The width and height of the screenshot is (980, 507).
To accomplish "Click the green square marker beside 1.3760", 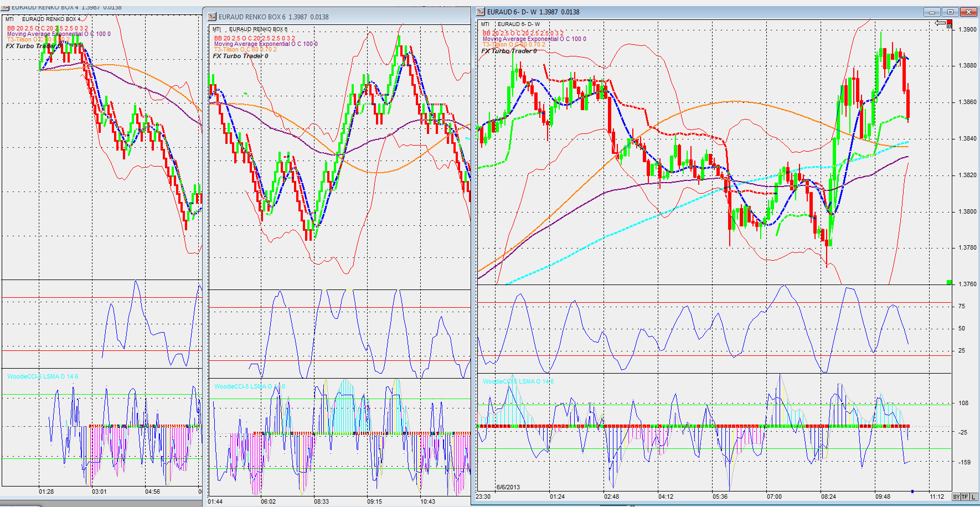I will pos(949,283).
